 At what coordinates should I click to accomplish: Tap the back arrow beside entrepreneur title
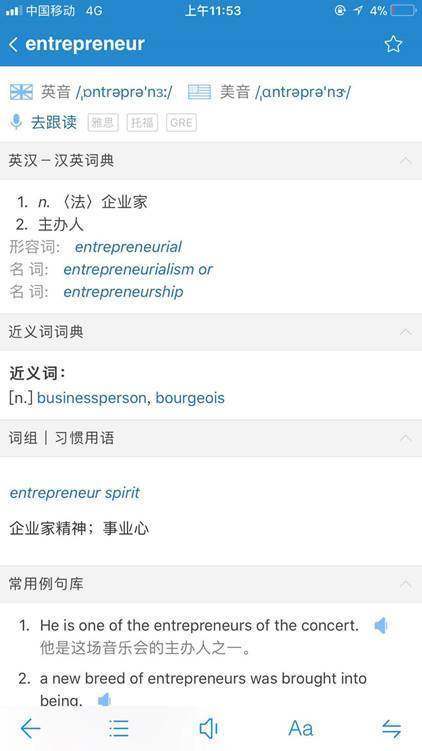[13, 45]
